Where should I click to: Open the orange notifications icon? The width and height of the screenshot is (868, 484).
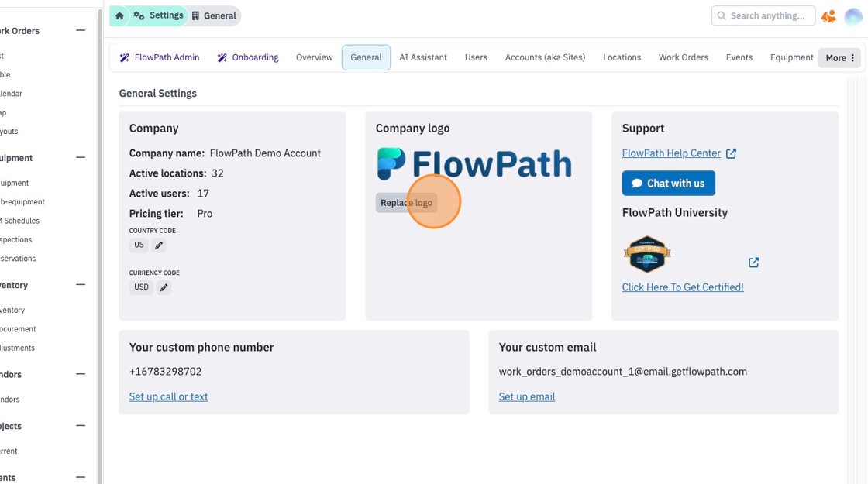(x=828, y=16)
